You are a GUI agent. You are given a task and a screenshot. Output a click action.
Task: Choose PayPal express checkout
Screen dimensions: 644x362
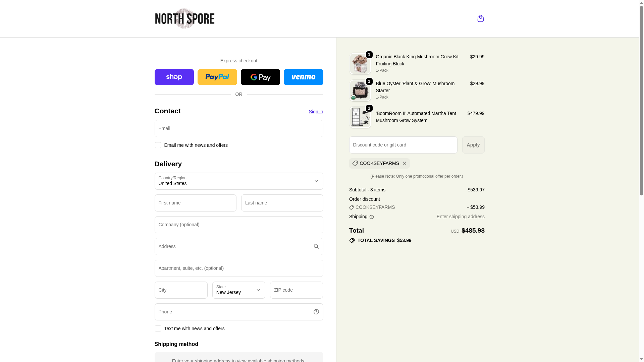217,77
